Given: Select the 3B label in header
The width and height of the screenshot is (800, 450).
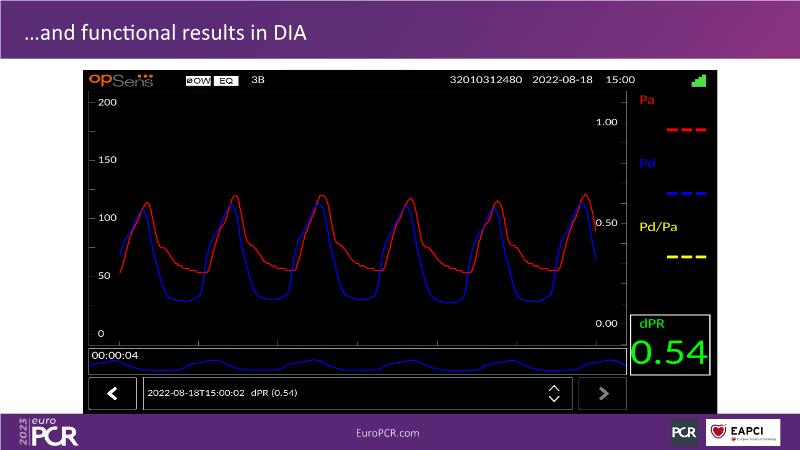Looking at the screenshot, I should point(258,80).
